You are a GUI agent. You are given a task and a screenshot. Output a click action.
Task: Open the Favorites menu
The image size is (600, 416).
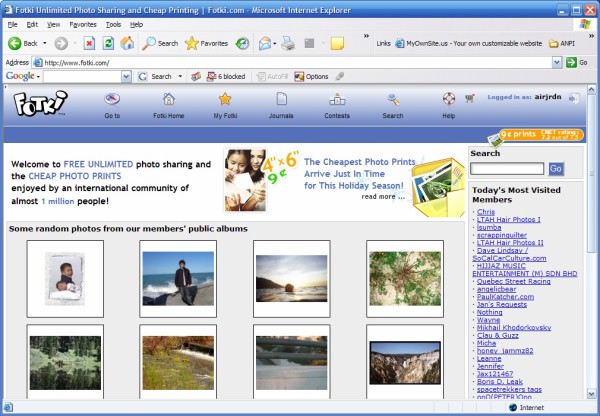point(83,24)
